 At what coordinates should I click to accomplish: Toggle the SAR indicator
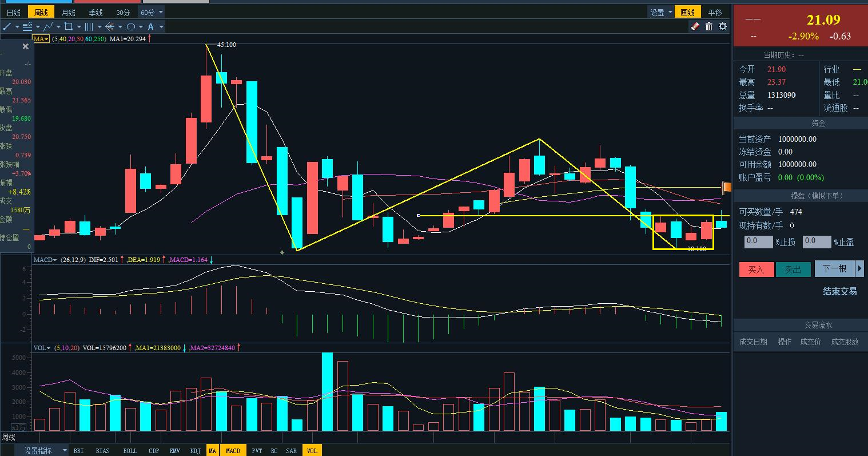coord(292,451)
